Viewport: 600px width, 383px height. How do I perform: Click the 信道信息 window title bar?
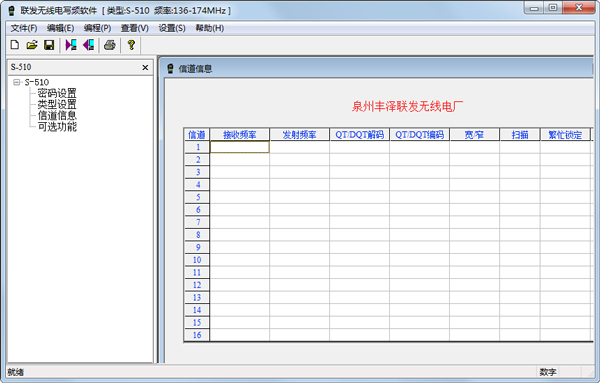pos(377,69)
